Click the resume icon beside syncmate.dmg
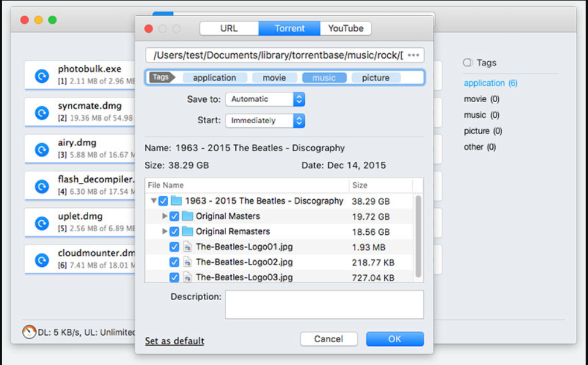Image resolution: width=588 pixels, height=365 pixels. click(x=42, y=113)
